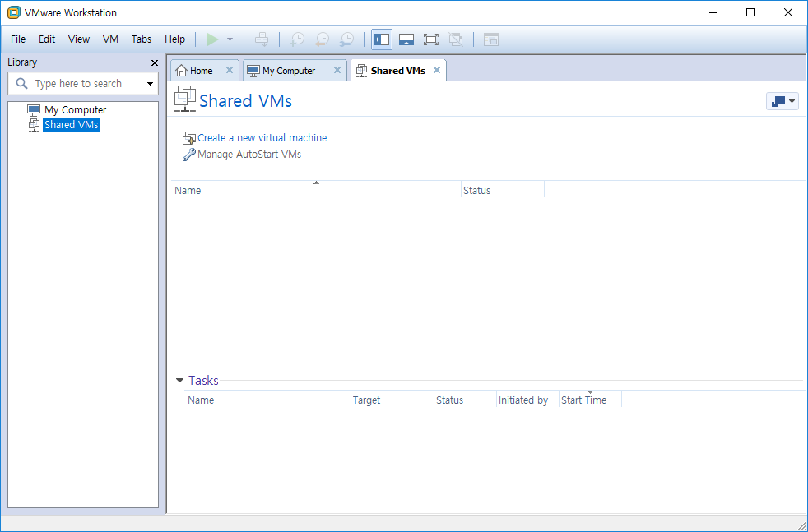
Task: Collapse the Tasks section triangle
Action: [x=179, y=381]
